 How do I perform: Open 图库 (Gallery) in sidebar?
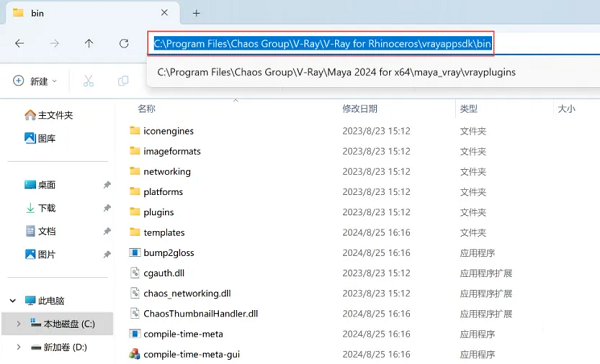pyautogui.click(x=40, y=138)
